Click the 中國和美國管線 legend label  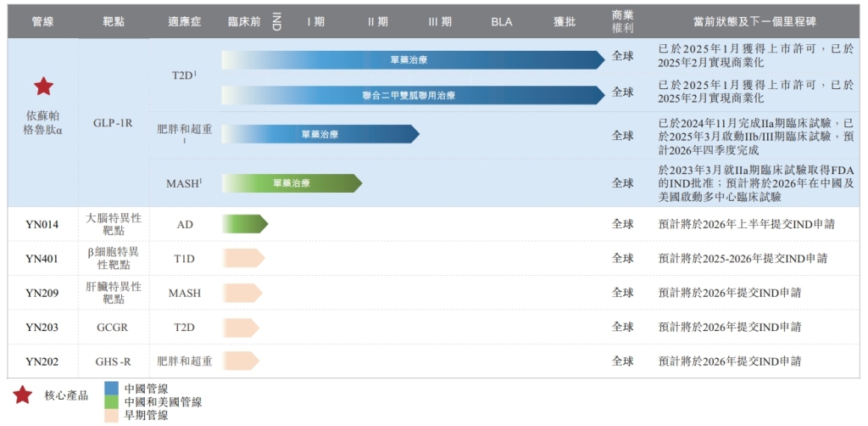[x=163, y=401]
